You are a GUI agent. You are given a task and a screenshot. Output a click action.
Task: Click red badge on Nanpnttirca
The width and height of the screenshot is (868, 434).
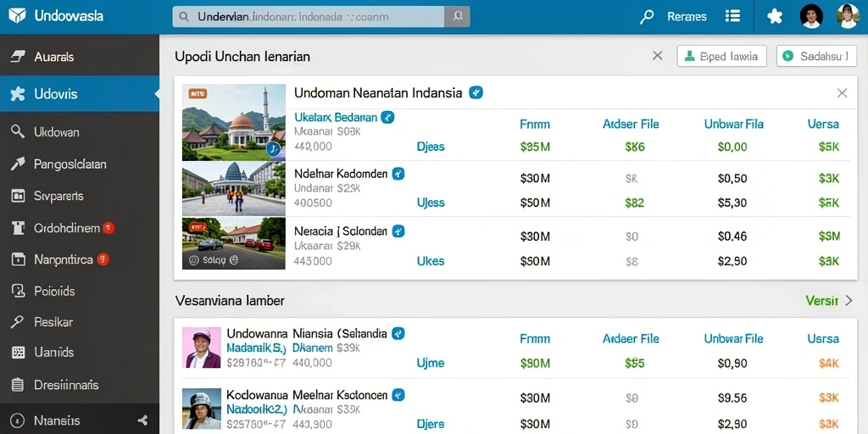point(103,259)
